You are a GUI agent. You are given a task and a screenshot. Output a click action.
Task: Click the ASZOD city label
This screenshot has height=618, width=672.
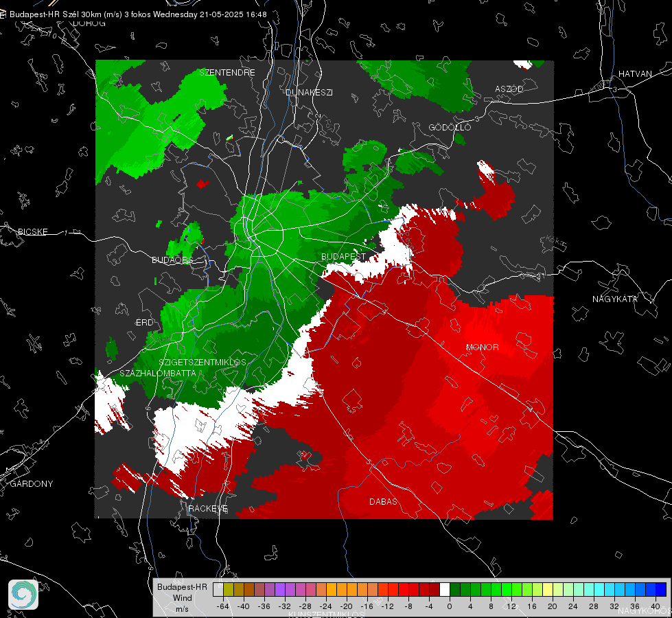[509, 89]
